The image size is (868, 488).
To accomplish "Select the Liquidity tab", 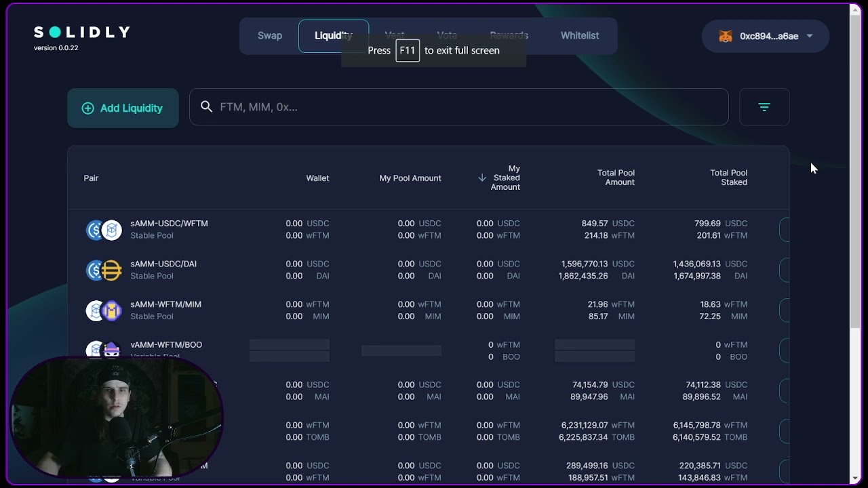I will (x=334, y=36).
